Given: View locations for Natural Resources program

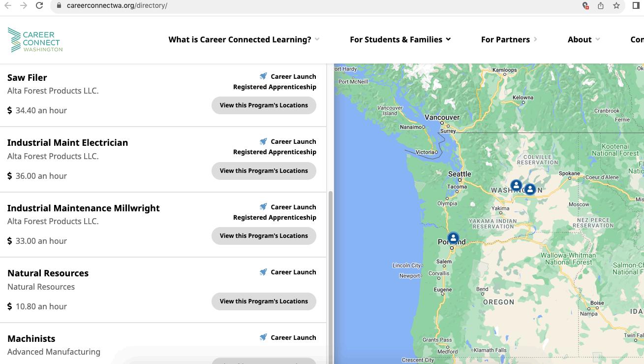Looking at the screenshot, I should coord(264,301).
